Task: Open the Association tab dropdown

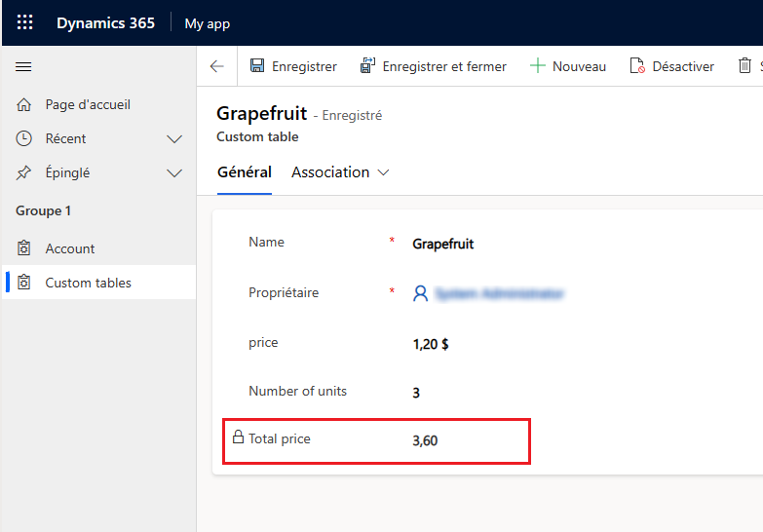Action: (340, 172)
